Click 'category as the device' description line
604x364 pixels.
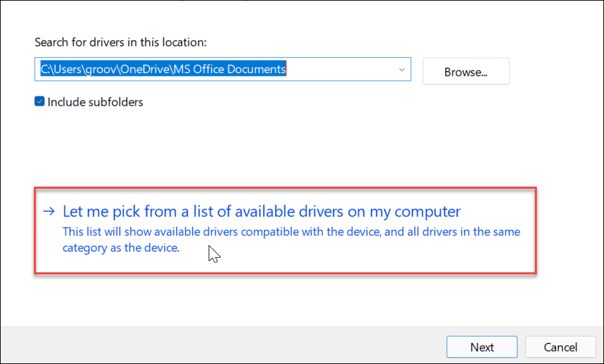pos(121,248)
